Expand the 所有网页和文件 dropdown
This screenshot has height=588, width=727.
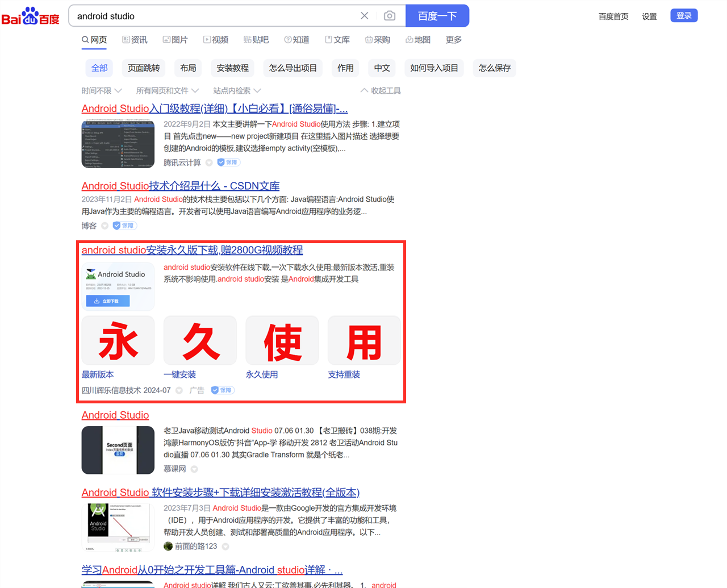click(x=168, y=91)
